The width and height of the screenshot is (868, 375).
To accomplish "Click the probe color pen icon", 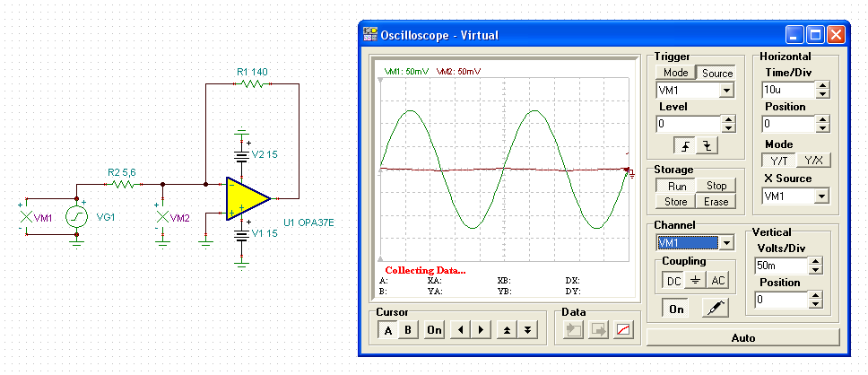I will pyautogui.click(x=716, y=308).
